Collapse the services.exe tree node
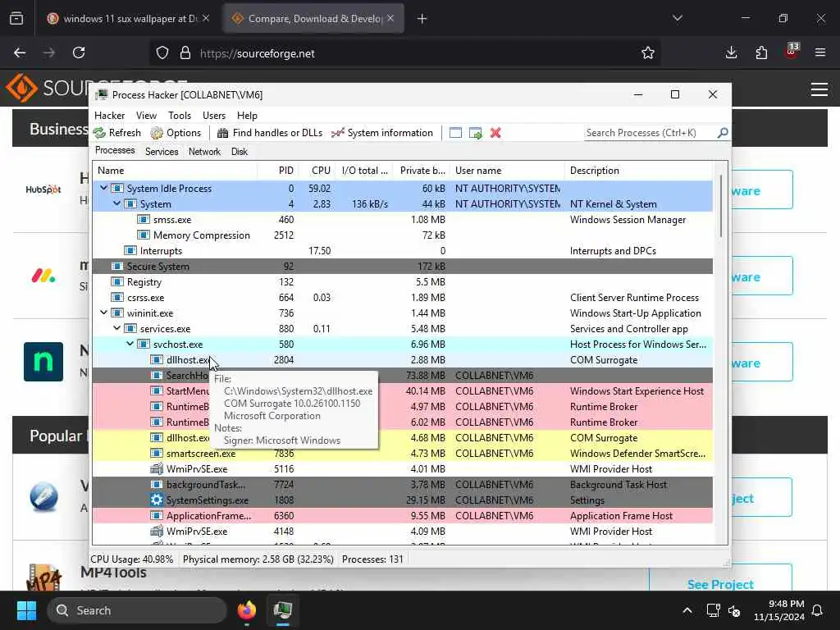Viewport: 840px width, 630px height. [116, 328]
